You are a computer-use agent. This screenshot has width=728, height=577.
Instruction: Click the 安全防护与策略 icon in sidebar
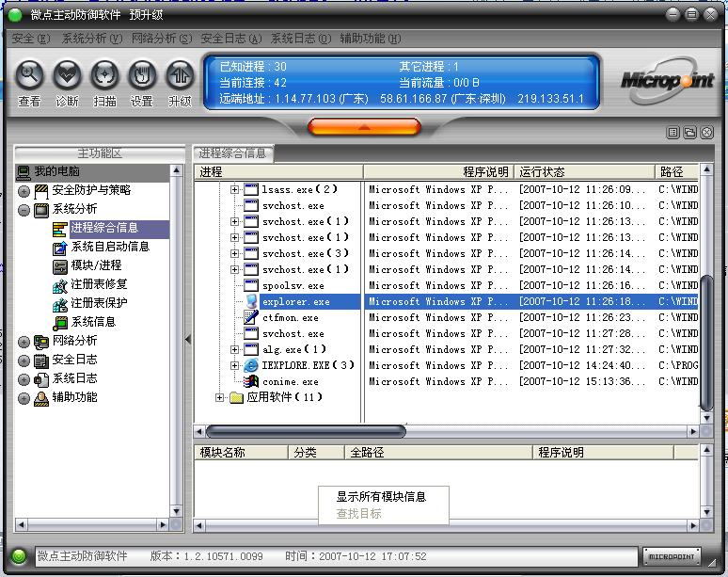coord(41,190)
